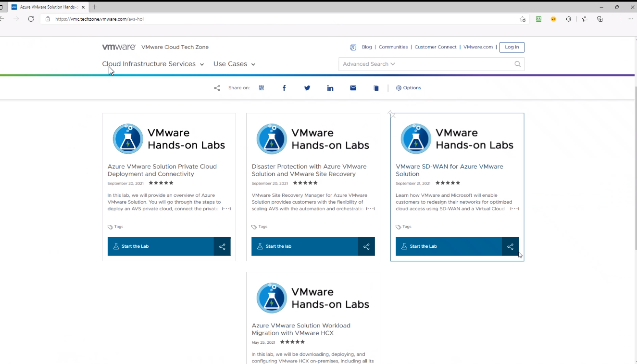
Task: Expand Cloud Infrastructure Services menu
Action: (153, 64)
